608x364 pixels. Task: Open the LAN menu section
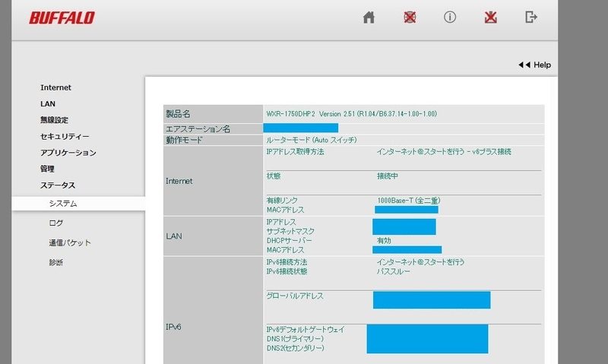coord(48,104)
